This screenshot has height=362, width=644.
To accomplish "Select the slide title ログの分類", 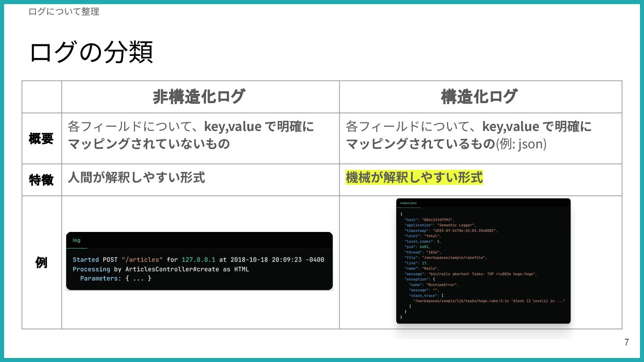I will pyautogui.click(x=91, y=52).
